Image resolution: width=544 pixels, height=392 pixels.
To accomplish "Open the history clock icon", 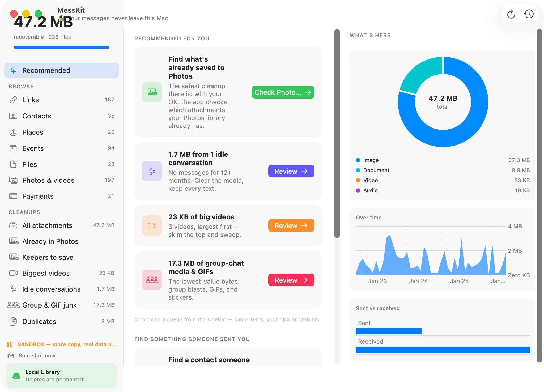I will (529, 14).
